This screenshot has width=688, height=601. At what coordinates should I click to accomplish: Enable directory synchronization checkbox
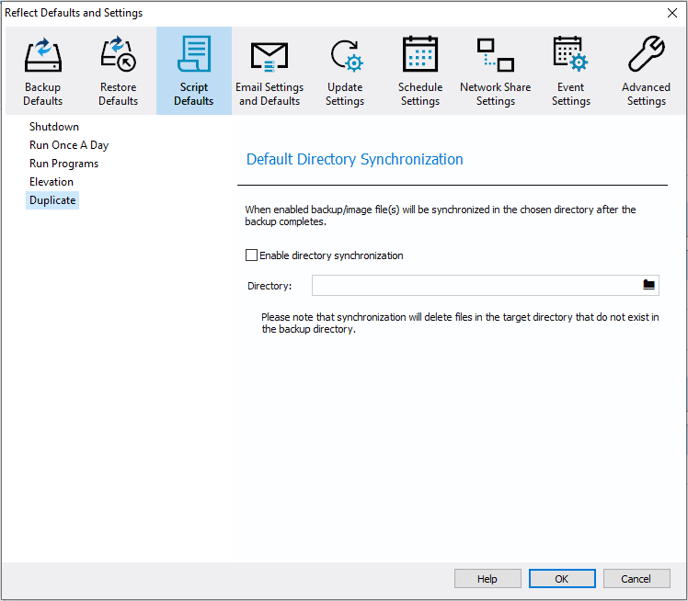(x=252, y=256)
